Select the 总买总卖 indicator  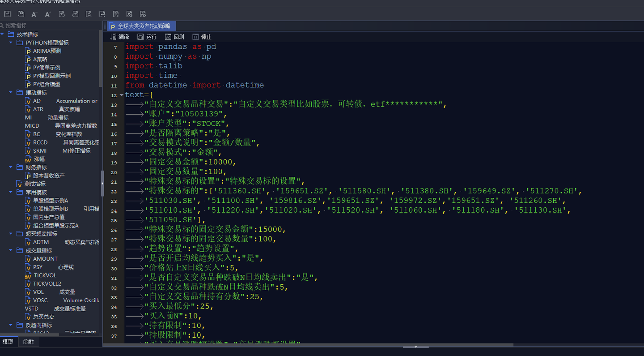click(x=40, y=317)
